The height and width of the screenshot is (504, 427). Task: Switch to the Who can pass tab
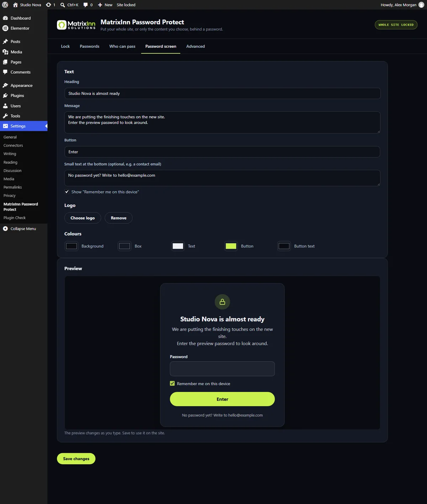click(122, 46)
